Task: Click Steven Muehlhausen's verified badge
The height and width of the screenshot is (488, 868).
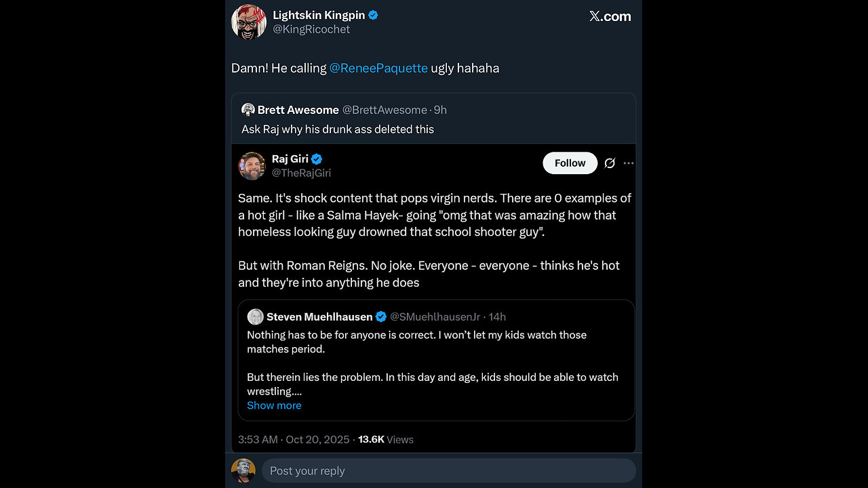Action: click(x=381, y=317)
